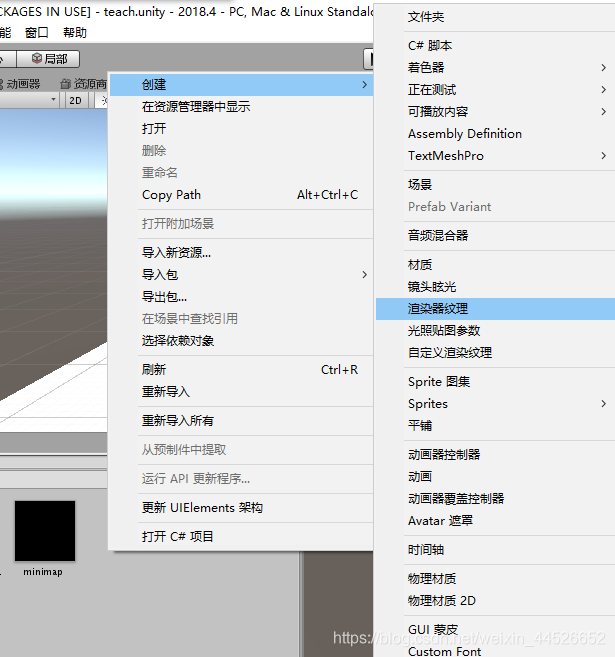Toggle the 局部 pivot rotation button
This screenshot has width=615, height=657.
[x=48, y=59]
